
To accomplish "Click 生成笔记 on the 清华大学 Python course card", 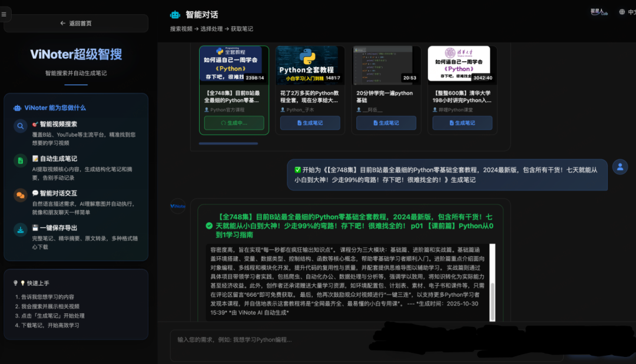I will 462,123.
